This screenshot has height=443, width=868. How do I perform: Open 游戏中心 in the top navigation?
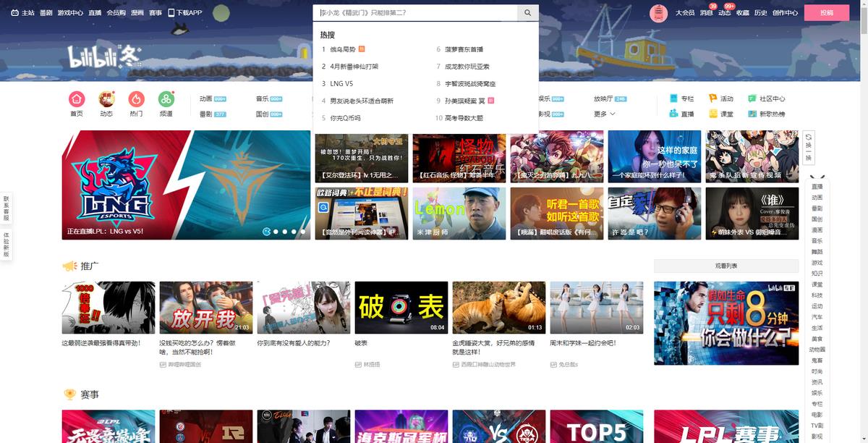(x=70, y=13)
